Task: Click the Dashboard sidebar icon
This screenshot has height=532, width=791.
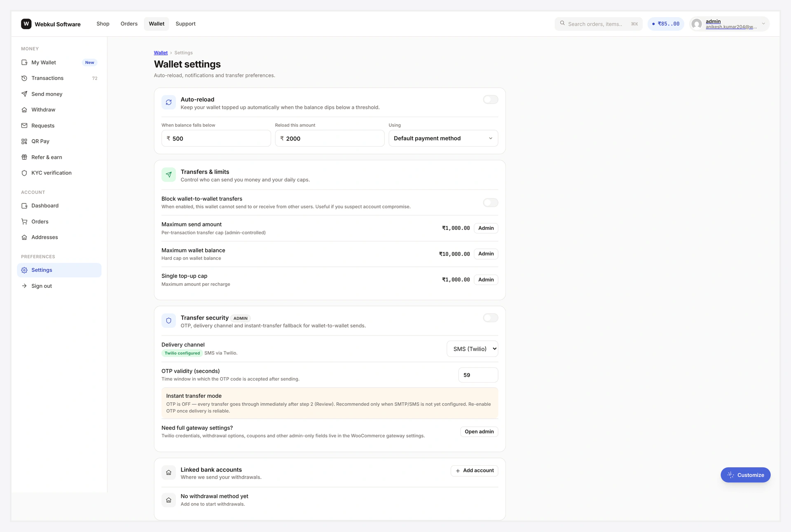Action: click(24, 206)
